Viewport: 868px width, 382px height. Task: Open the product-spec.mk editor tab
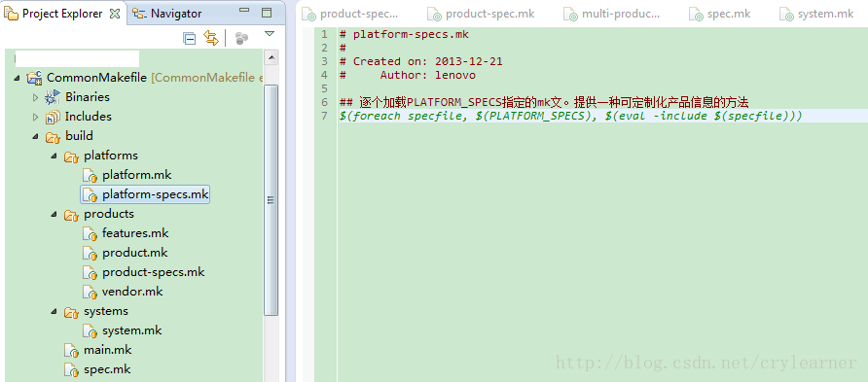pos(482,14)
